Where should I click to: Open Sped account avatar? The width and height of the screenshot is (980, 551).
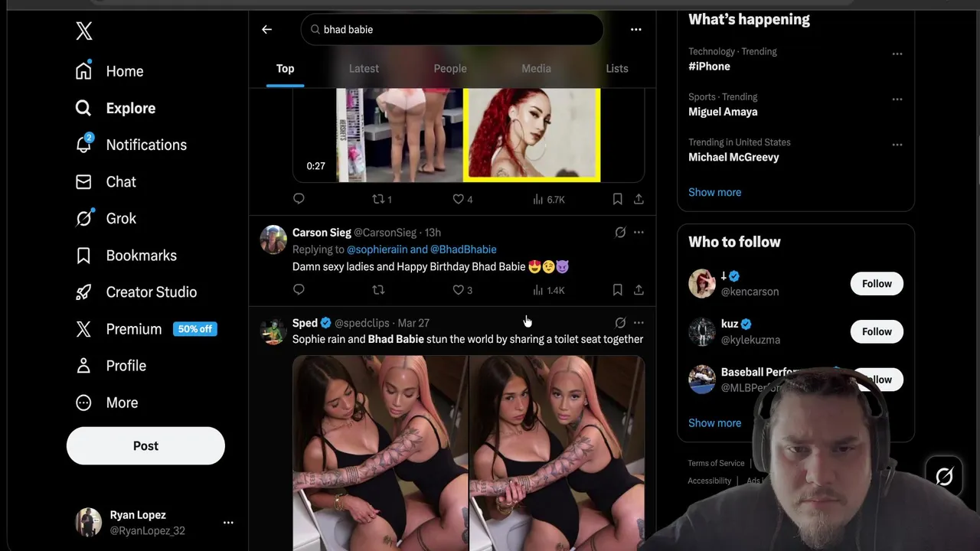coord(273,331)
